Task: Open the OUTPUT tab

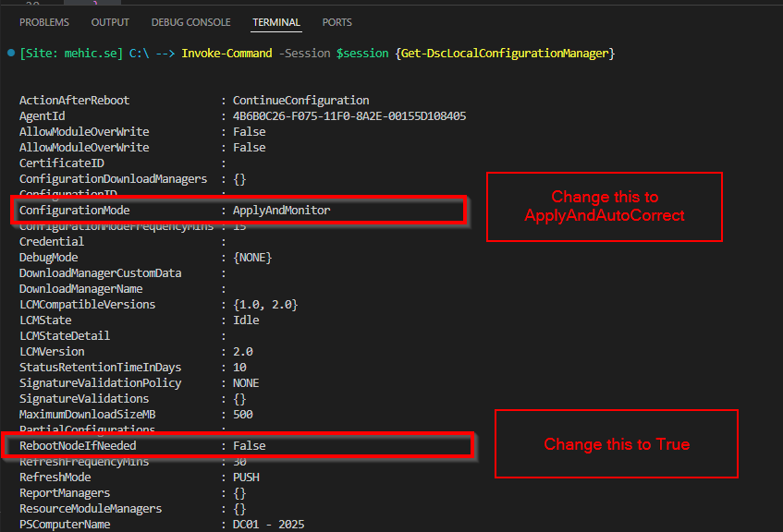Action: click(110, 22)
